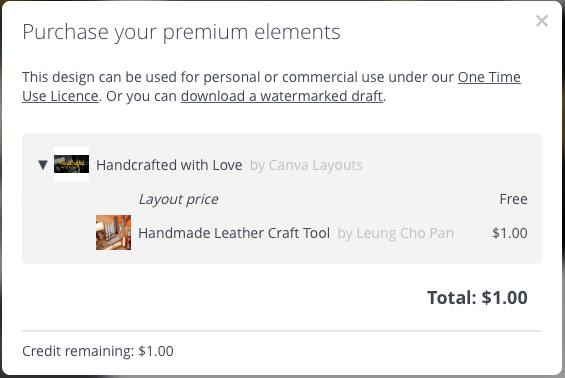Click the by Leung Cho Pan author text
565x378 pixels.
point(395,233)
